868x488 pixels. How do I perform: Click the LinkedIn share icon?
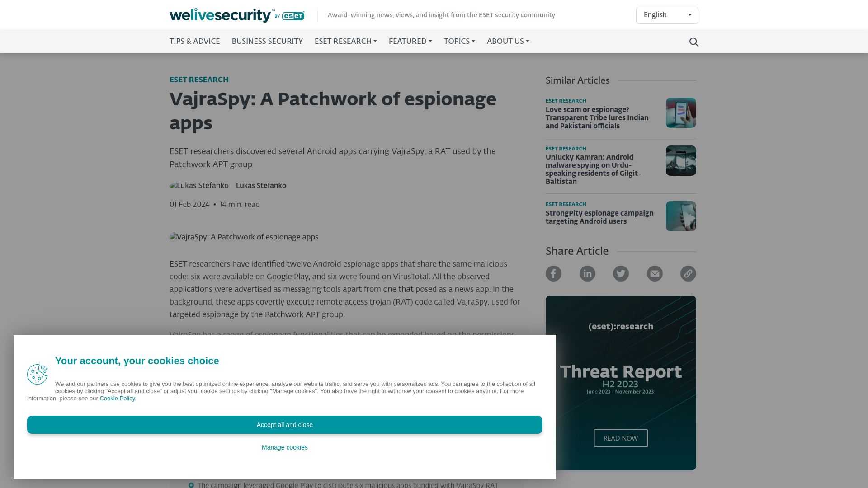(587, 273)
